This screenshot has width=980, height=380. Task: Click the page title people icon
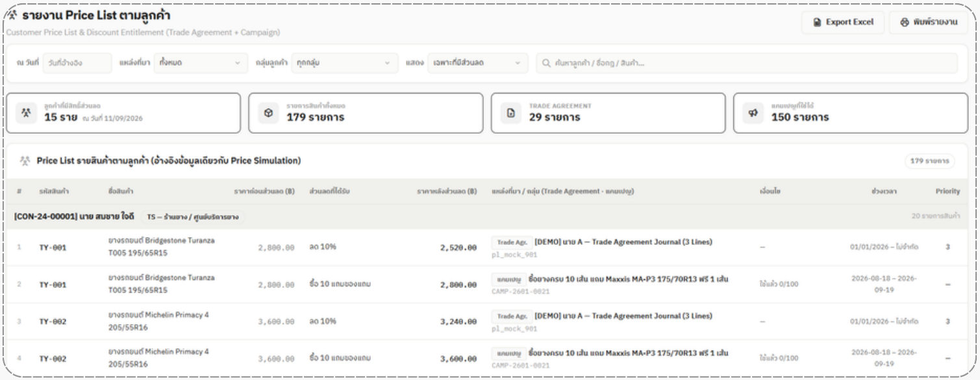coord(12,16)
